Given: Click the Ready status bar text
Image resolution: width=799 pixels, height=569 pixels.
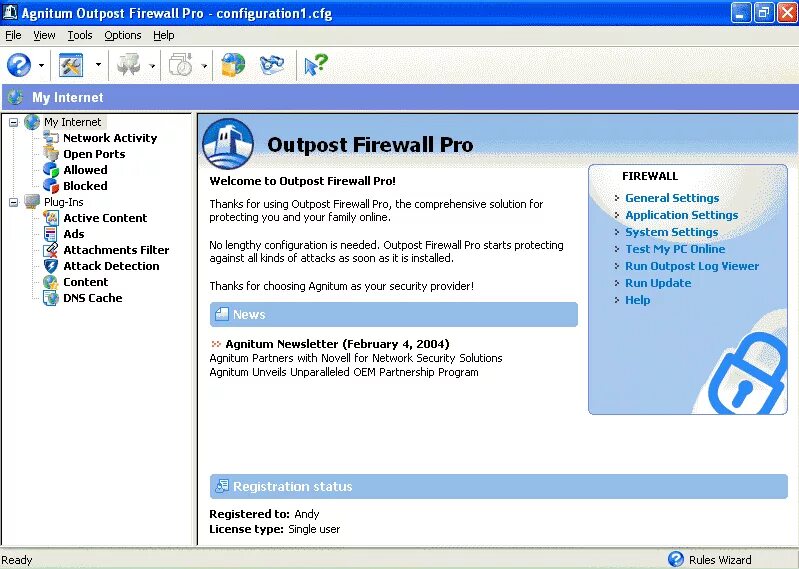Looking at the screenshot, I should point(17,560).
